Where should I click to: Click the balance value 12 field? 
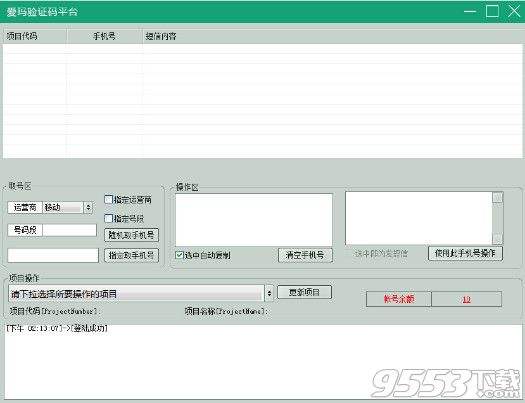tap(467, 299)
